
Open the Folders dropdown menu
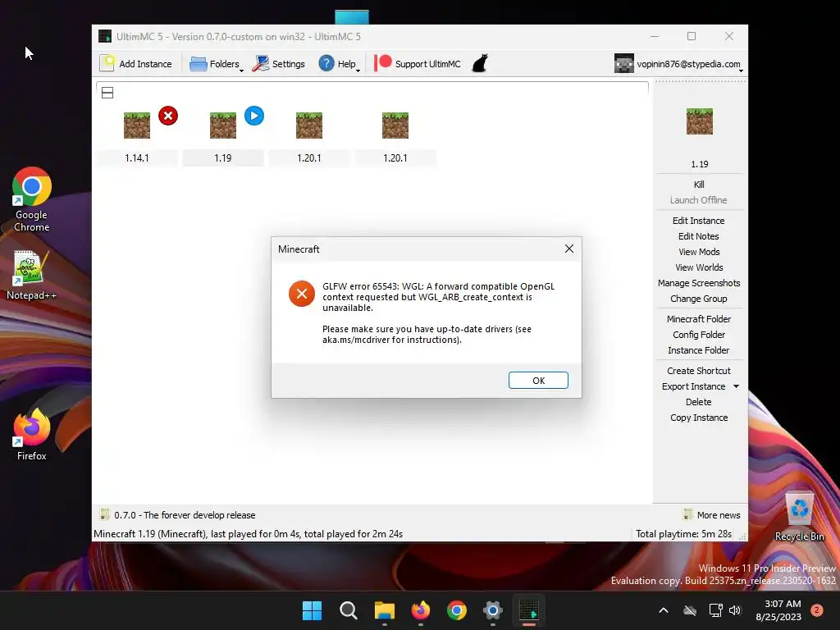216,64
